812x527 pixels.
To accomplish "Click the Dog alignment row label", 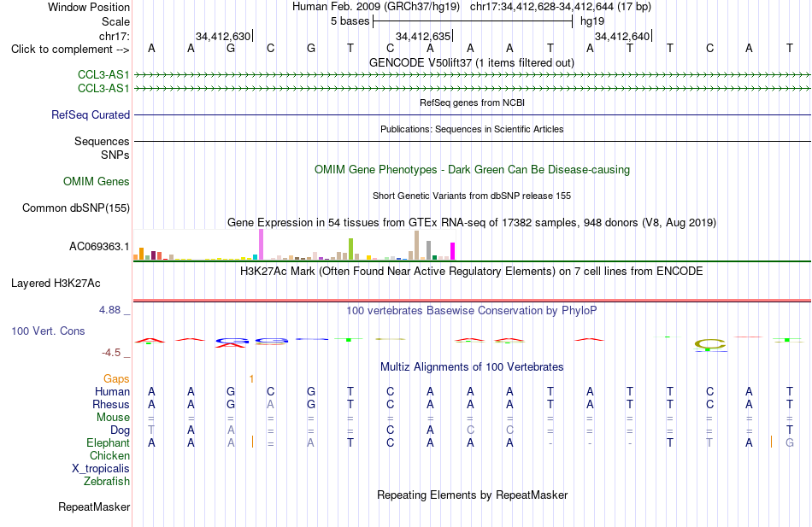I will 120,430.
